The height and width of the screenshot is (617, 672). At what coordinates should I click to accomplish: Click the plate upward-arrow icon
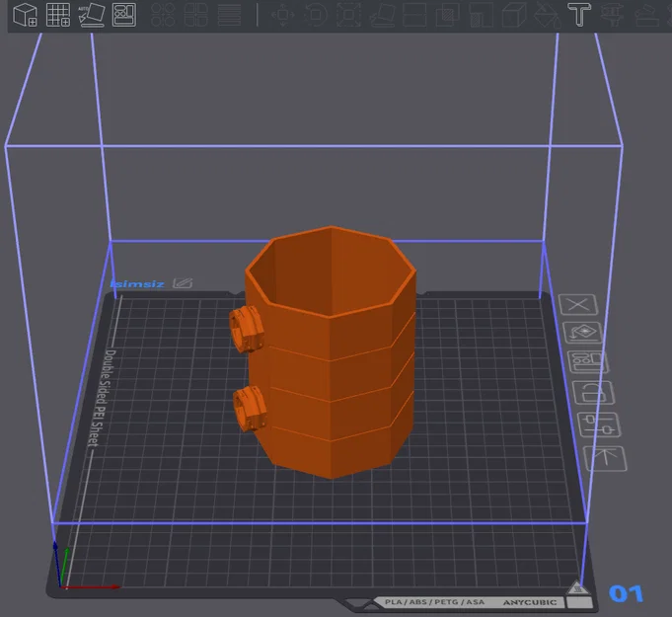pyautogui.click(x=606, y=458)
